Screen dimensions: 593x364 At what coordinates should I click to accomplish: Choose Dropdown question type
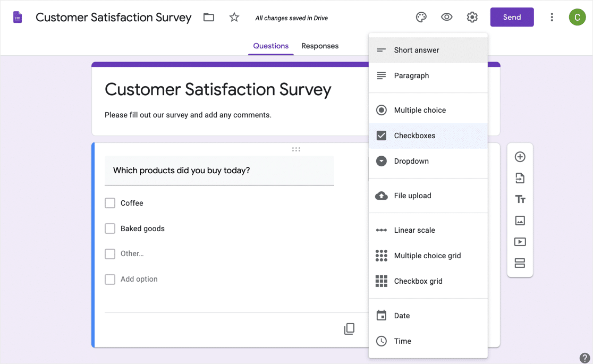click(411, 161)
